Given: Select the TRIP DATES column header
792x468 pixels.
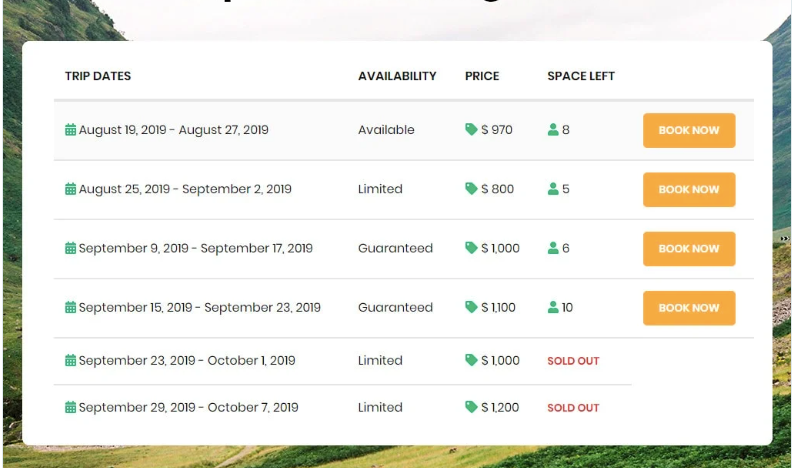Looking at the screenshot, I should pyautogui.click(x=98, y=76).
